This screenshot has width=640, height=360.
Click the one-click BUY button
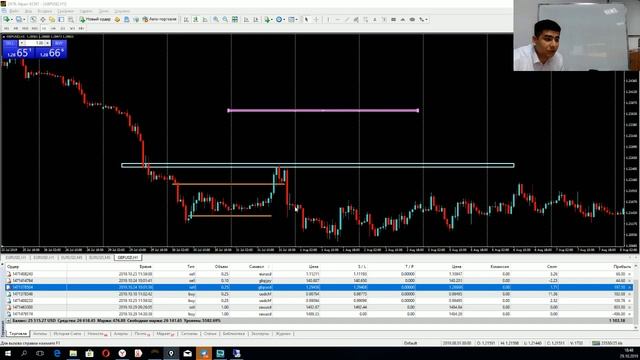pyautogui.click(x=58, y=43)
